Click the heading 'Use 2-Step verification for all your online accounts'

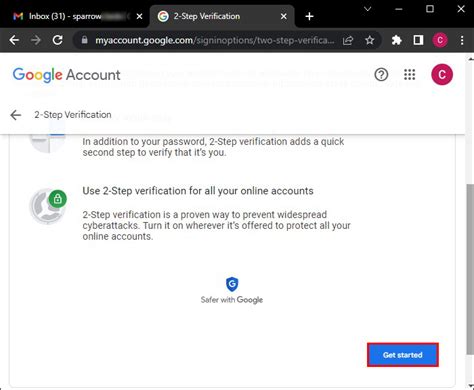(198, 191)
